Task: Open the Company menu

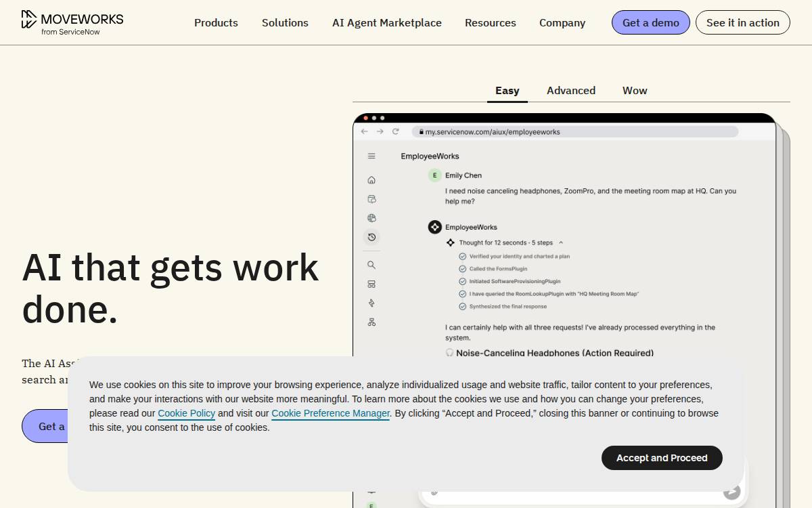Action: point(562,22)
